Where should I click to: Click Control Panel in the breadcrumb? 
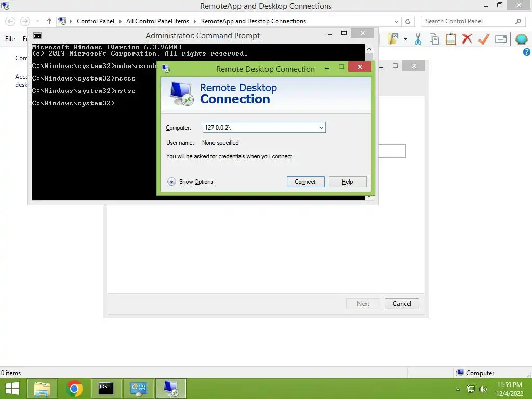click(x=96, y=21)
